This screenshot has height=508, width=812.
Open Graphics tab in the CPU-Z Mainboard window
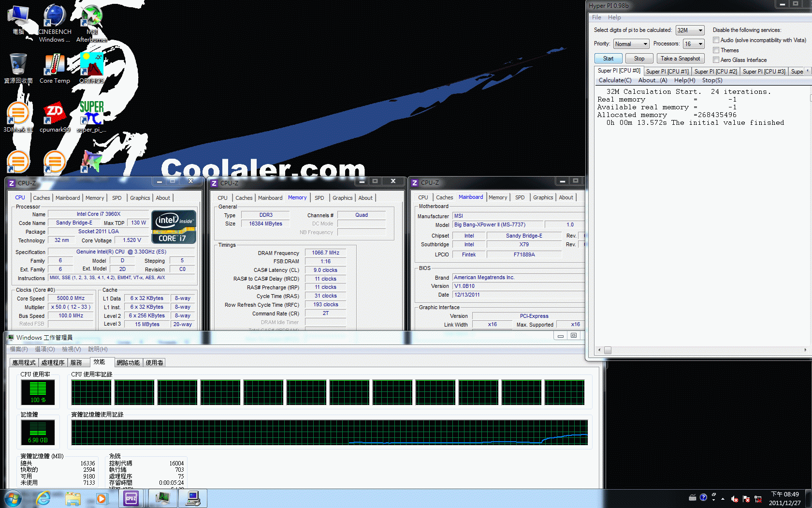(x=543, y=197)
